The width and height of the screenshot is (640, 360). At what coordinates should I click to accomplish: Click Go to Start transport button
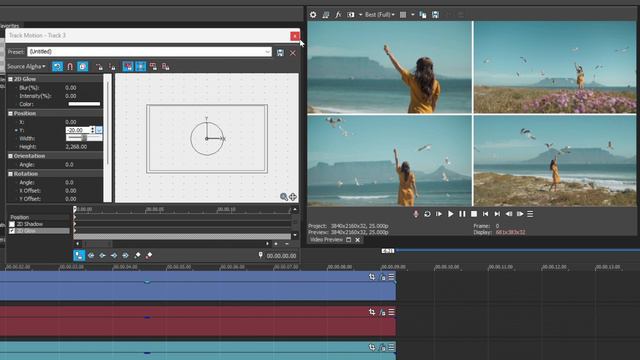pyautogui.click(x=485, y=214)
